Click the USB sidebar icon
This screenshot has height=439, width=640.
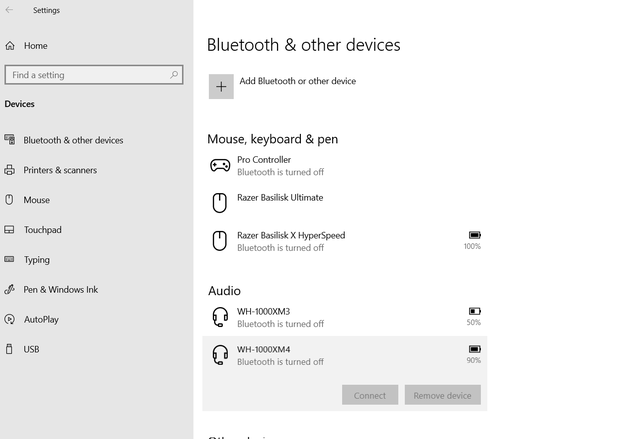[9, 349]
